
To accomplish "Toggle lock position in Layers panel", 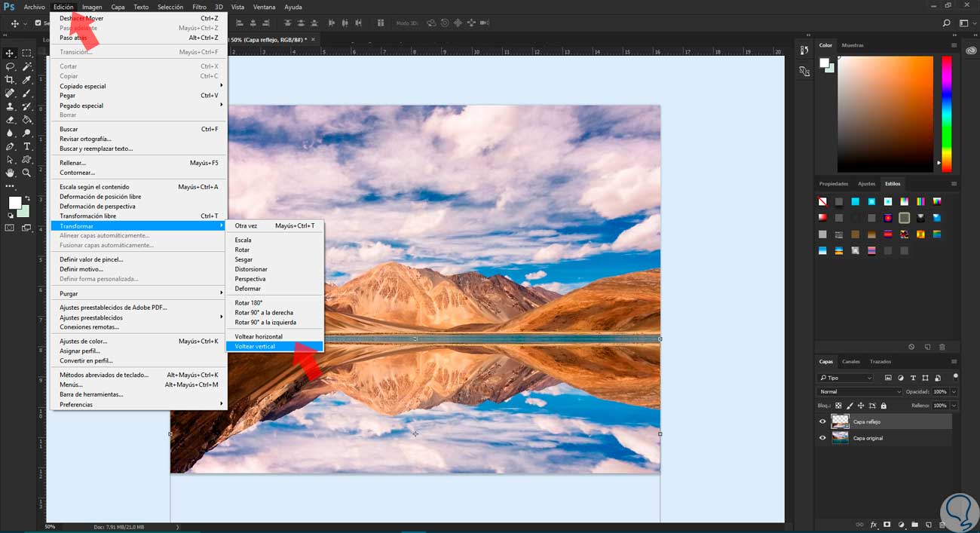I will click(x=861, y=406).
